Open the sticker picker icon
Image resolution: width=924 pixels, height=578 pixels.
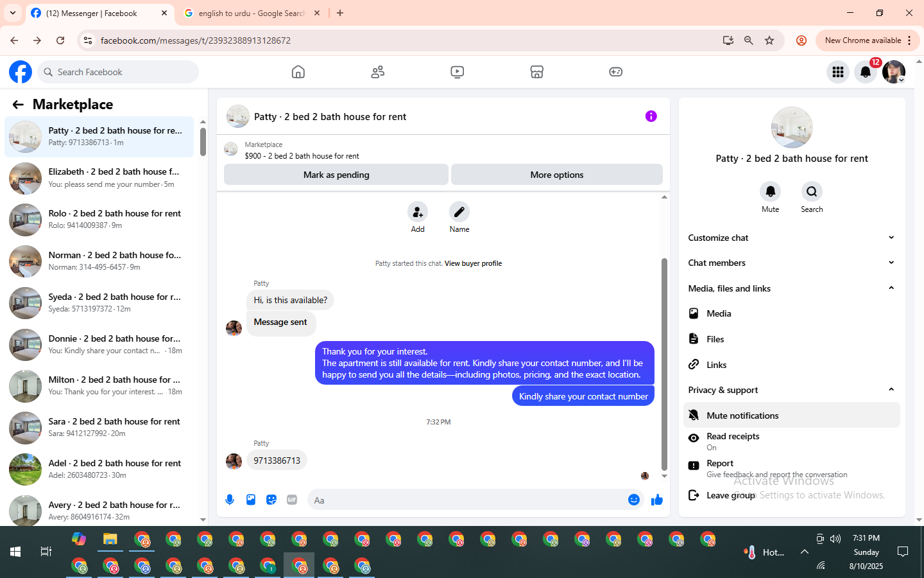tap(271, 500)
